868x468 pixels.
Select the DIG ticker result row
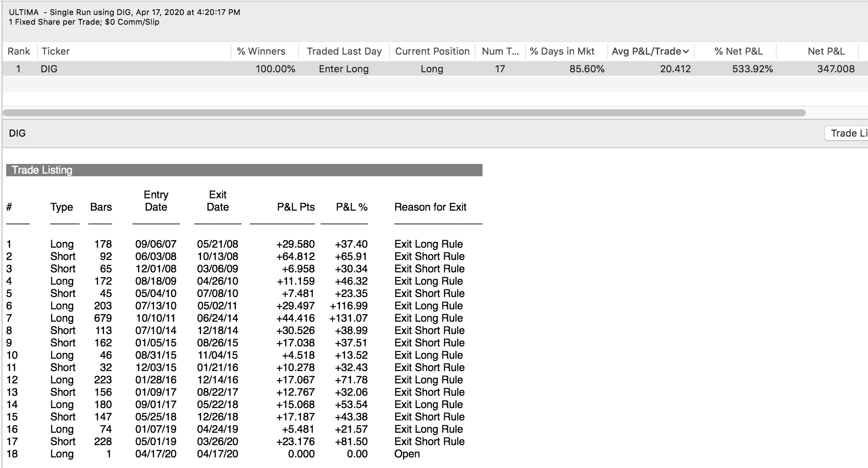click(49, 69)
